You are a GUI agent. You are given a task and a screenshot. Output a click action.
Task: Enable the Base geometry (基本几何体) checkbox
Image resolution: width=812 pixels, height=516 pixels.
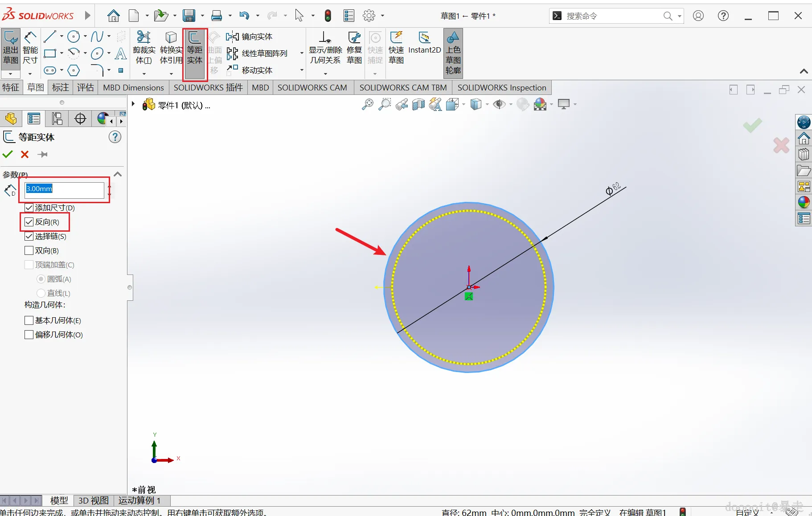click(29, 320)
